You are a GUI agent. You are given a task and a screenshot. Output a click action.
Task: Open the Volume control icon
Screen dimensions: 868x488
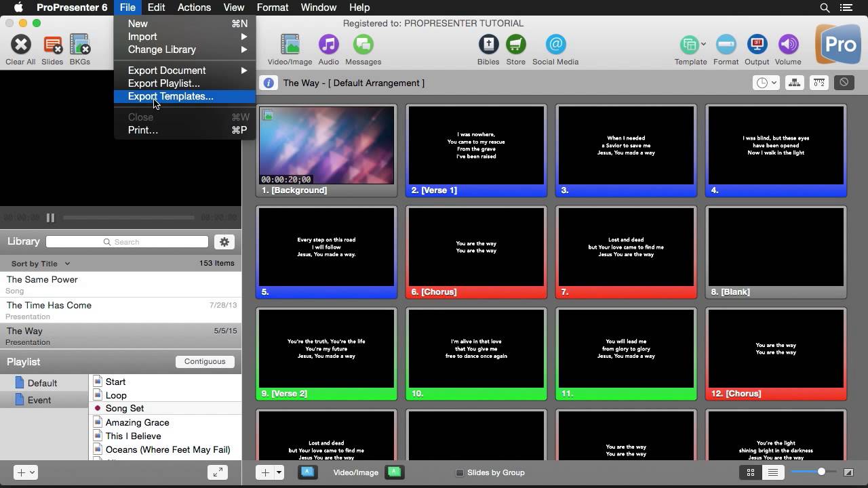(788, 45)
